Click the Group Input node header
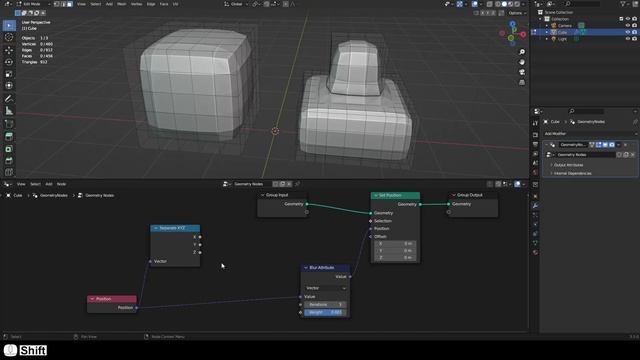This screenshot has width=640, height=360. [282, 195]
